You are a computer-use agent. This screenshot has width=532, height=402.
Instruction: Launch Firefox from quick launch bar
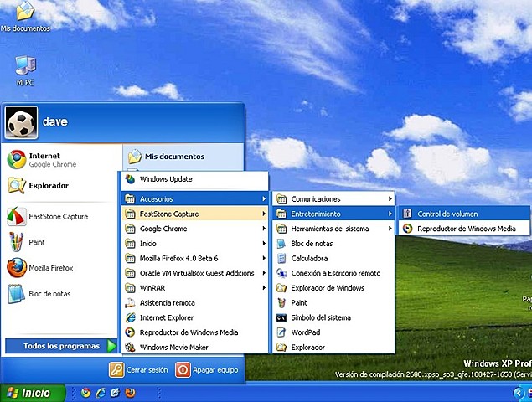(131, 393)
